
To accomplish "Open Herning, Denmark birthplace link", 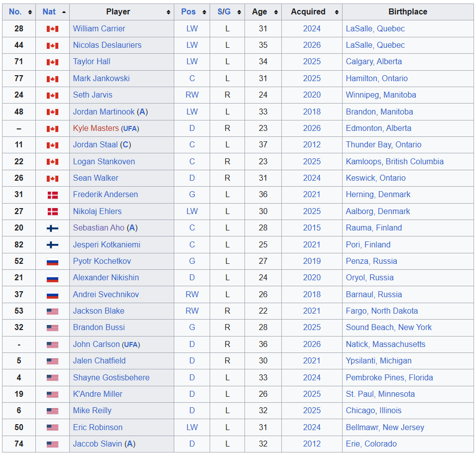I will [378, 194].
